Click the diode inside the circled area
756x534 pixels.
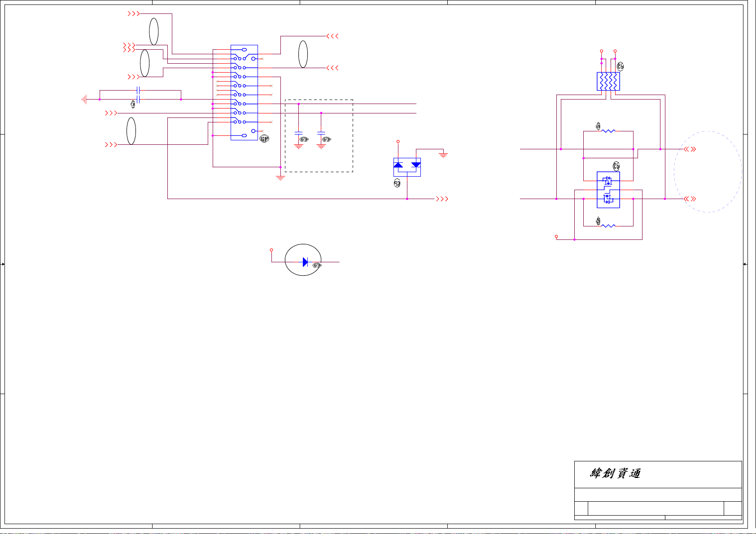pyautogui.click(x=306, y=262)
